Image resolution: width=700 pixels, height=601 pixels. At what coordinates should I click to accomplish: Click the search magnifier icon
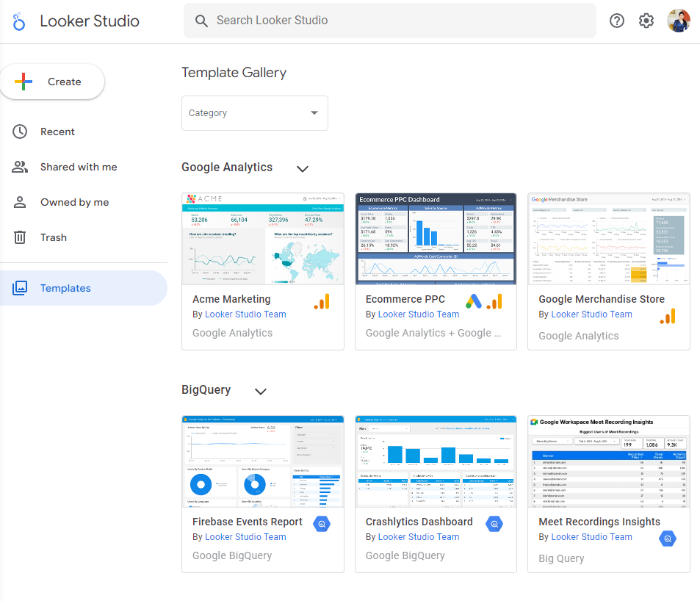[x=201, y=21]
